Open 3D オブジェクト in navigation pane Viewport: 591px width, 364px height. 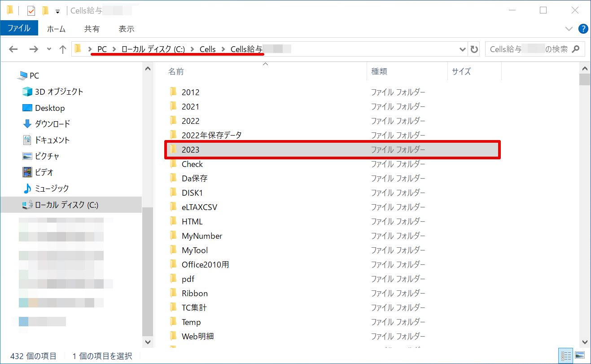coord(59,92)
